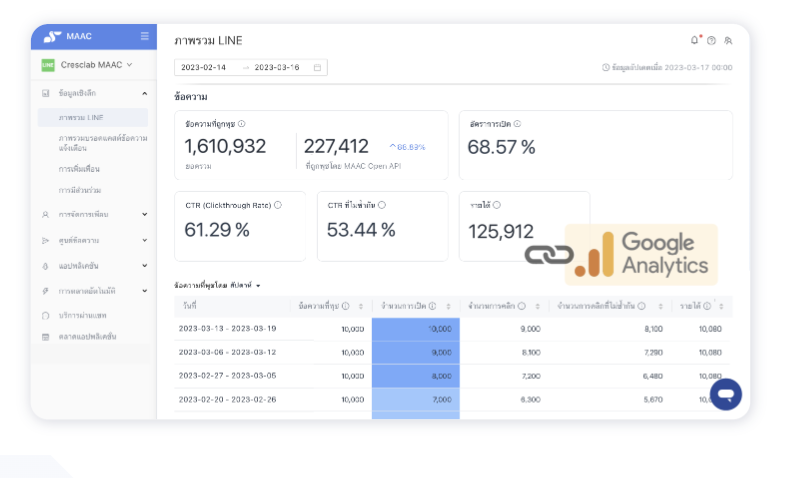Expand the ศูนย์ข้อความ sidebar section
Viewport: 788px width, 478px height.
click(x=145, y=240)
